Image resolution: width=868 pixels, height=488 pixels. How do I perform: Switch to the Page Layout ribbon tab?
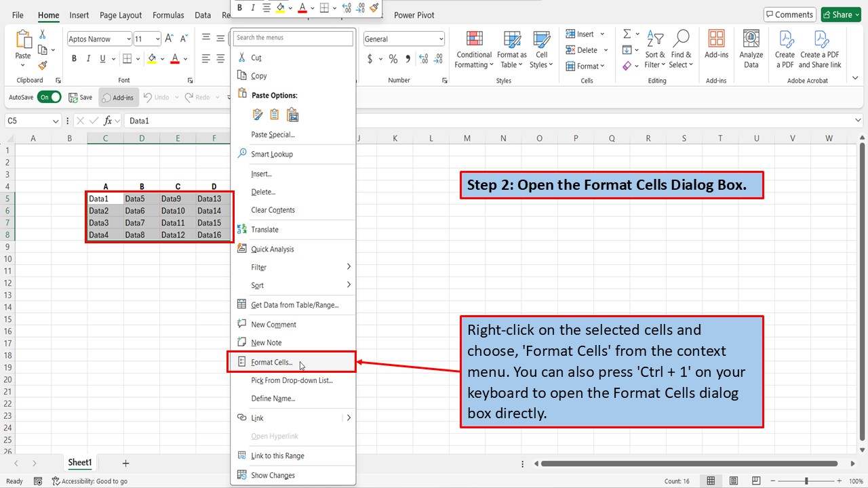(120, 15)
